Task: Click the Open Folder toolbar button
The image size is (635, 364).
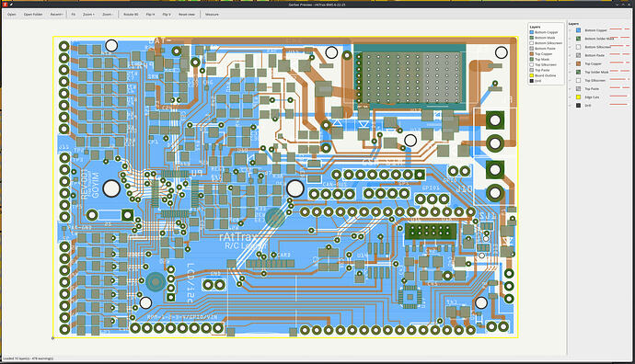Action: tap(33, 14)
